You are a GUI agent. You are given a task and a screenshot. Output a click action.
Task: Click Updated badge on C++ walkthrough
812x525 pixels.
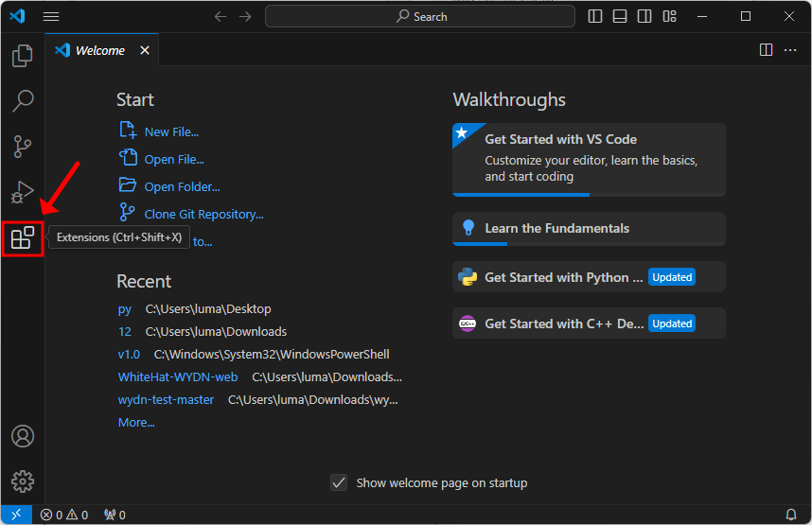[672, 324]
